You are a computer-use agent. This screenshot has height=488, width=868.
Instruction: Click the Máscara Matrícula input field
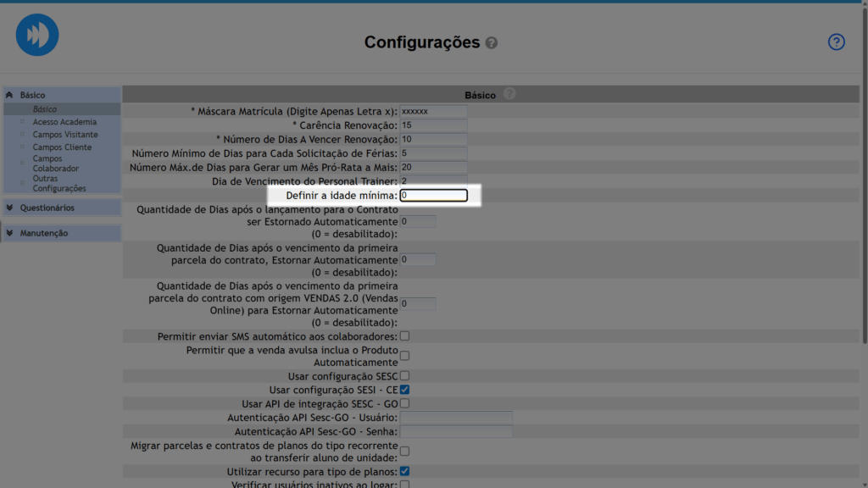click(433, 111)
